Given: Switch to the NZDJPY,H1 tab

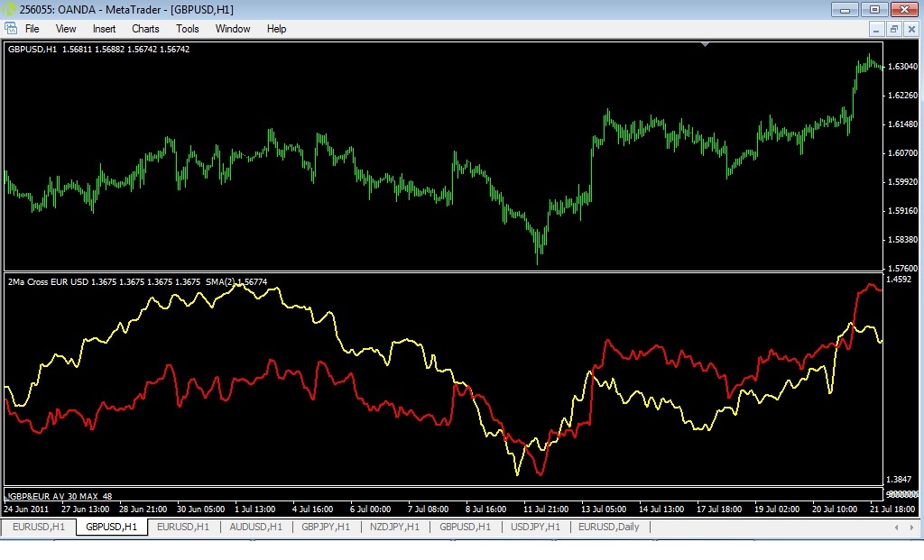Looking at the screenshot, I should pos(395,527).
